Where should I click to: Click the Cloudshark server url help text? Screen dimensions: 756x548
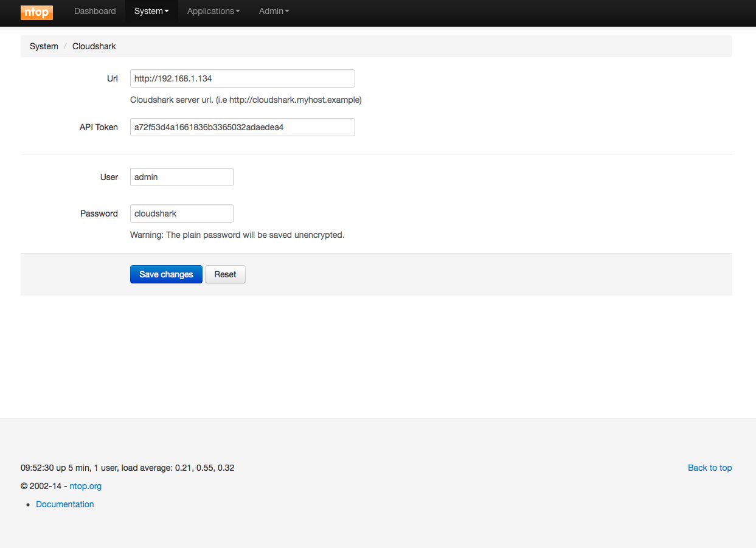[x=246, y=100]
